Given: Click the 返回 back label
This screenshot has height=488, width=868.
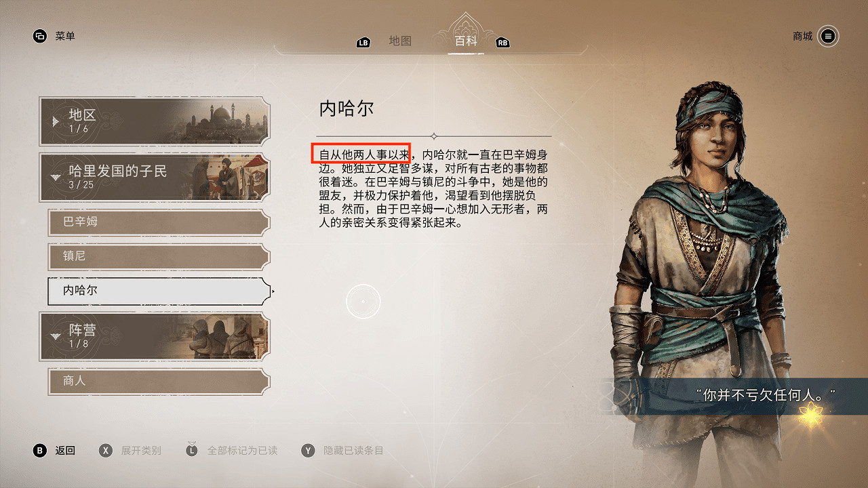Looking at the screenshot, I should [65, 451].
